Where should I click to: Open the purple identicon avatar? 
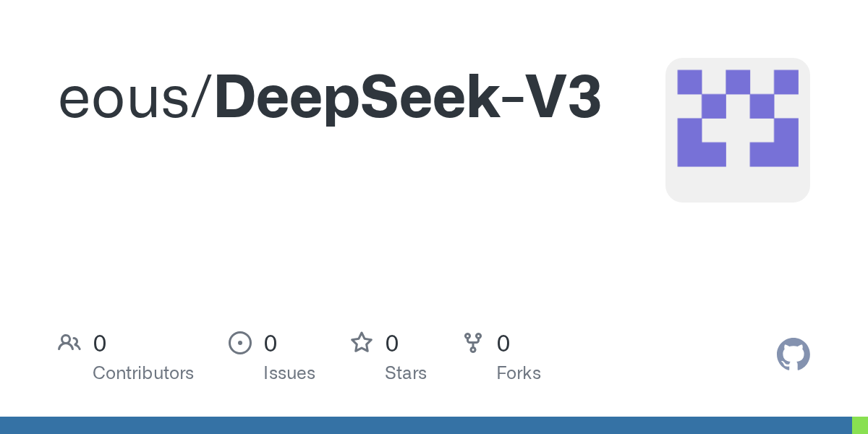pos(737,118)
